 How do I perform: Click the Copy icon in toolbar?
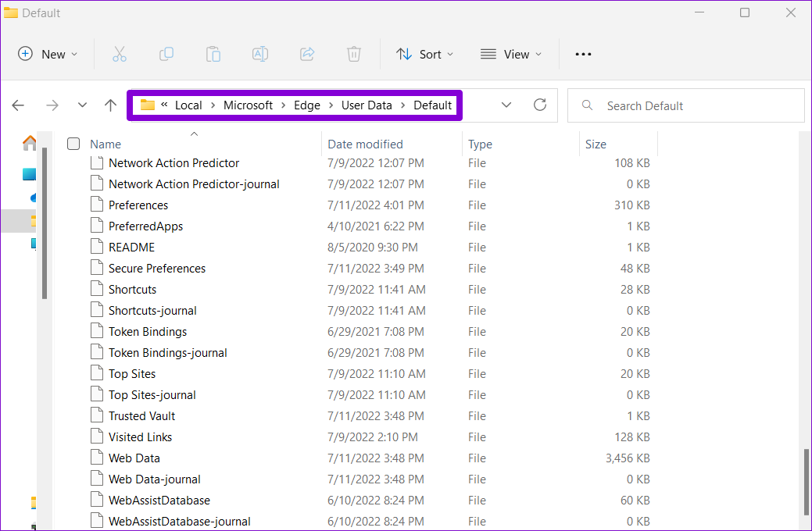pos(166,54)
